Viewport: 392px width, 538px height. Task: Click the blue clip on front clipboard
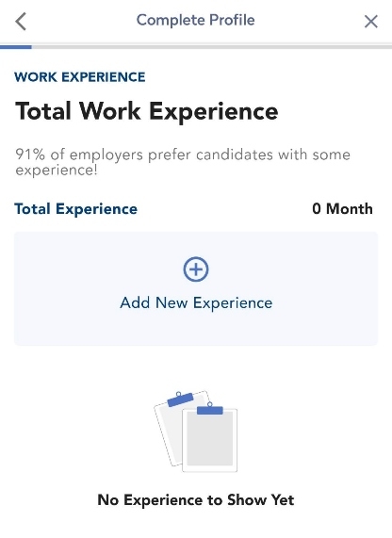point(210,409)
